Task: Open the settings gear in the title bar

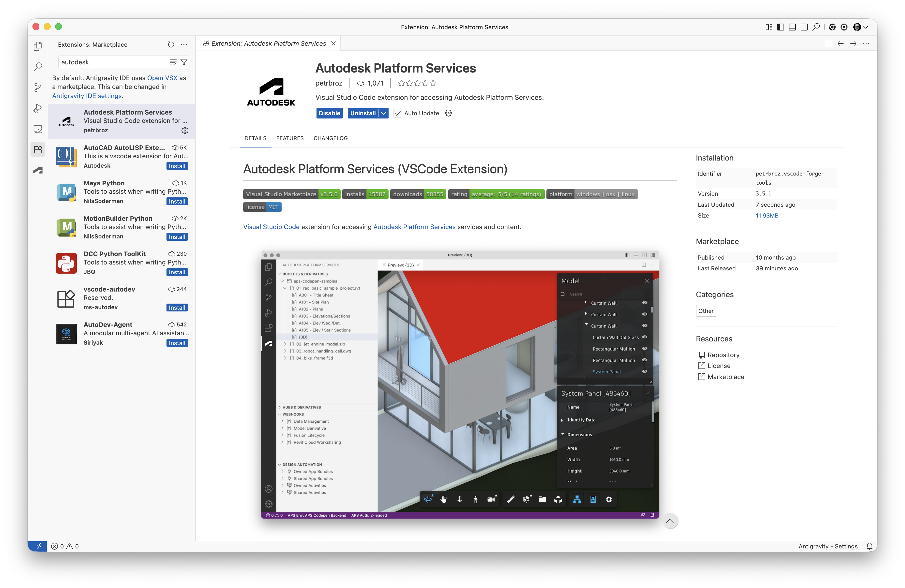Action: tap(844, 27)
